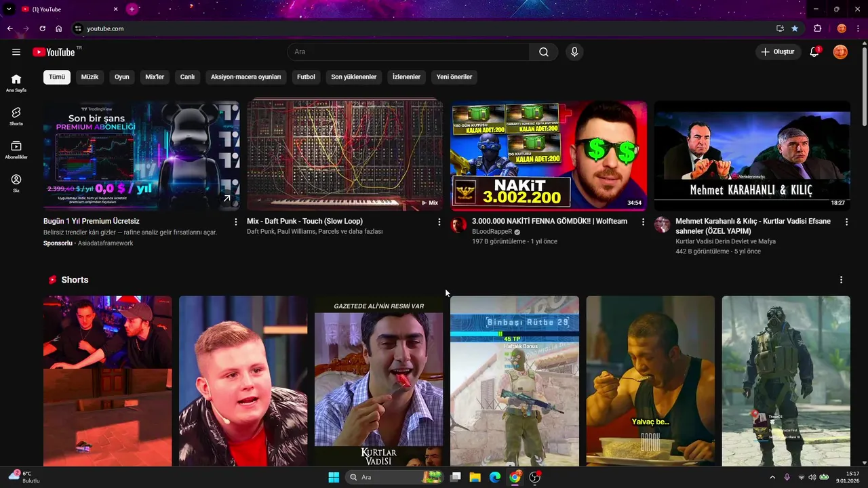
Task: Open more options for the Wolfteam video
Action: (643, 222)
